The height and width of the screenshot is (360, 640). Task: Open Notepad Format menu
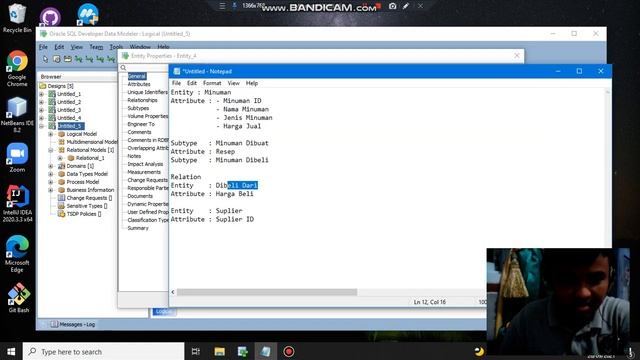pos(212,83)
